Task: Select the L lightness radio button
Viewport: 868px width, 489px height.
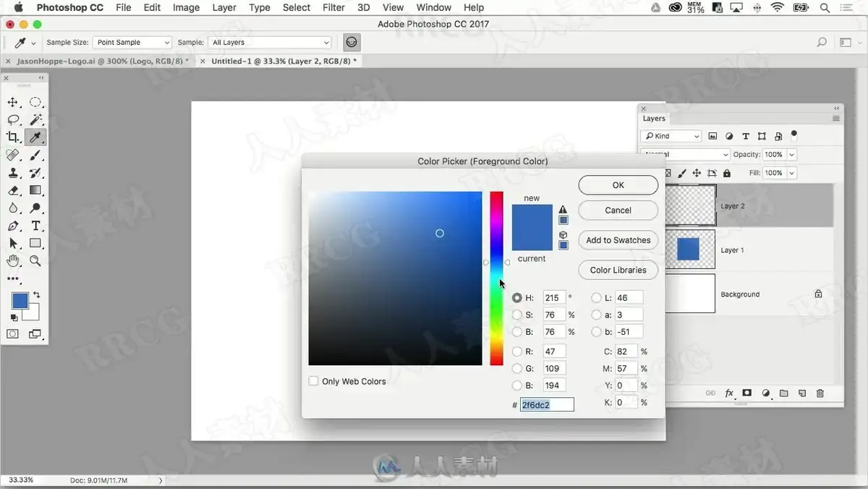Action: [x=597, y=298]
